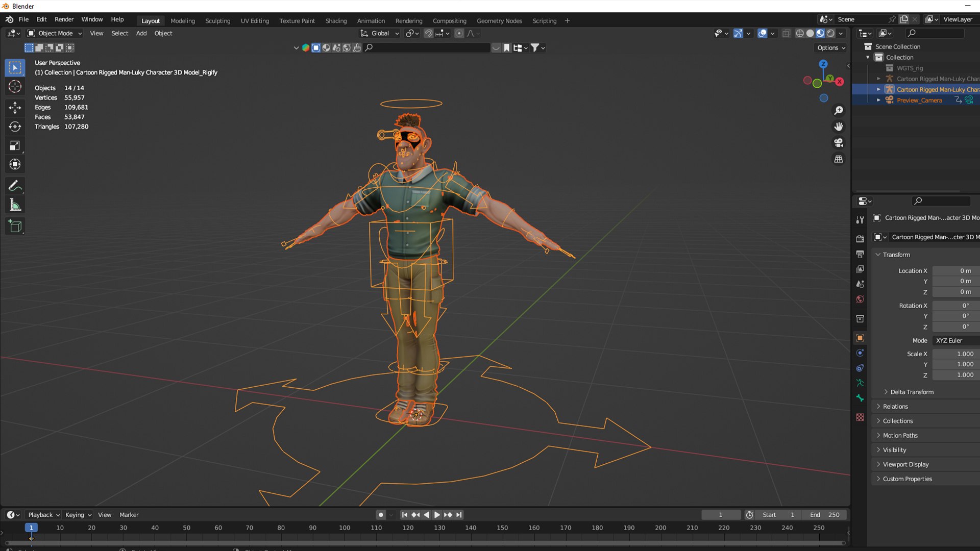
Task: Open the World properties tab
Action: pyautogui.click(x=860, y=299)
